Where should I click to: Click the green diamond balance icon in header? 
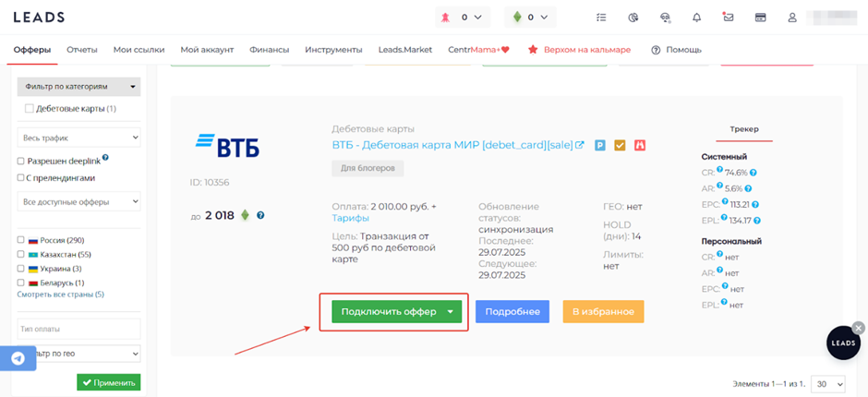click(517, 18)
